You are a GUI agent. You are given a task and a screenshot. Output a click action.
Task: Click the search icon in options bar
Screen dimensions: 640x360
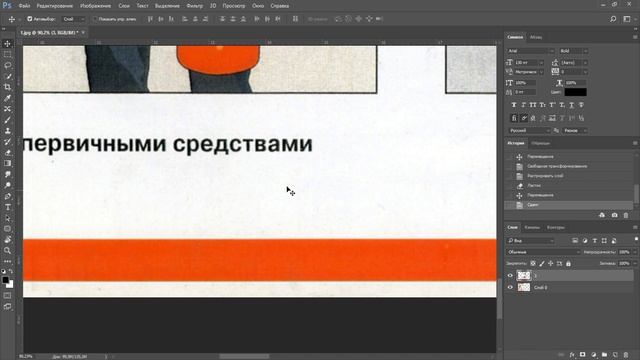[x=613, y=19]
